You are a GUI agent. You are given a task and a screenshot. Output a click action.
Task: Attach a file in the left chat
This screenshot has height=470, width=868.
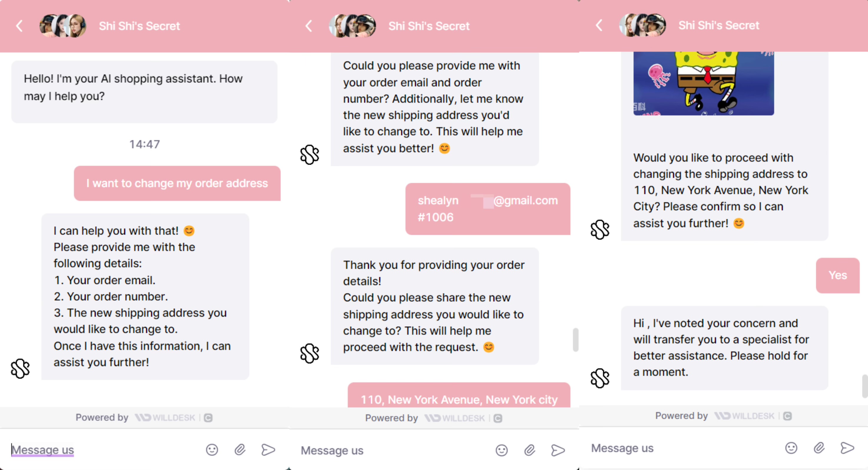240,450
